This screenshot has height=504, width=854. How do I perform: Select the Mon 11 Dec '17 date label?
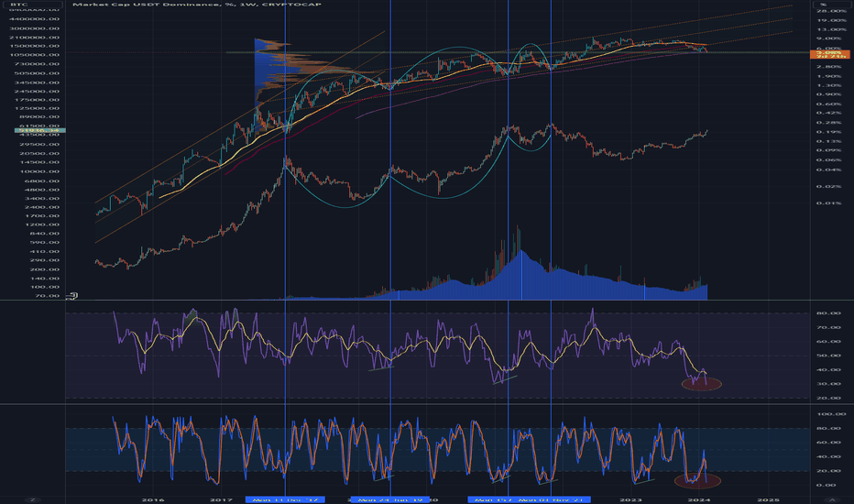(x=285, y=499)
